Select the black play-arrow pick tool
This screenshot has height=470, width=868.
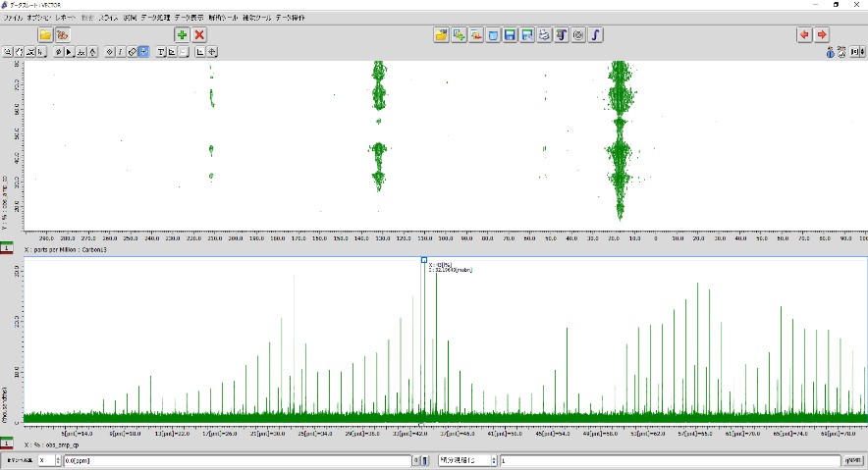tap(70, 52)
